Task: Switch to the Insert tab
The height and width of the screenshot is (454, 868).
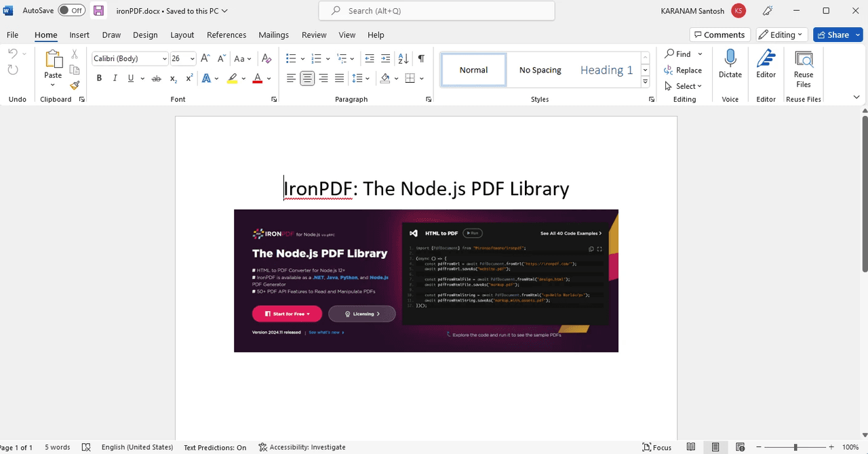Action: click(79, 35)
